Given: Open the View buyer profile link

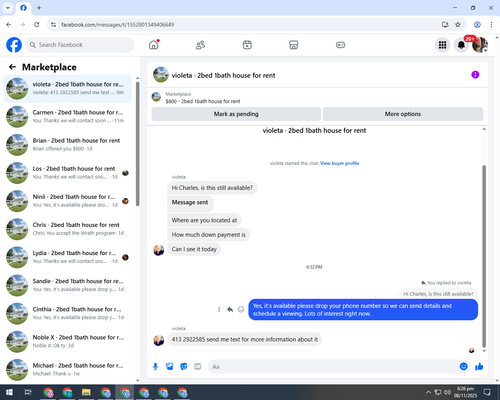Looking at the screenshot, I should click(339, 163).
